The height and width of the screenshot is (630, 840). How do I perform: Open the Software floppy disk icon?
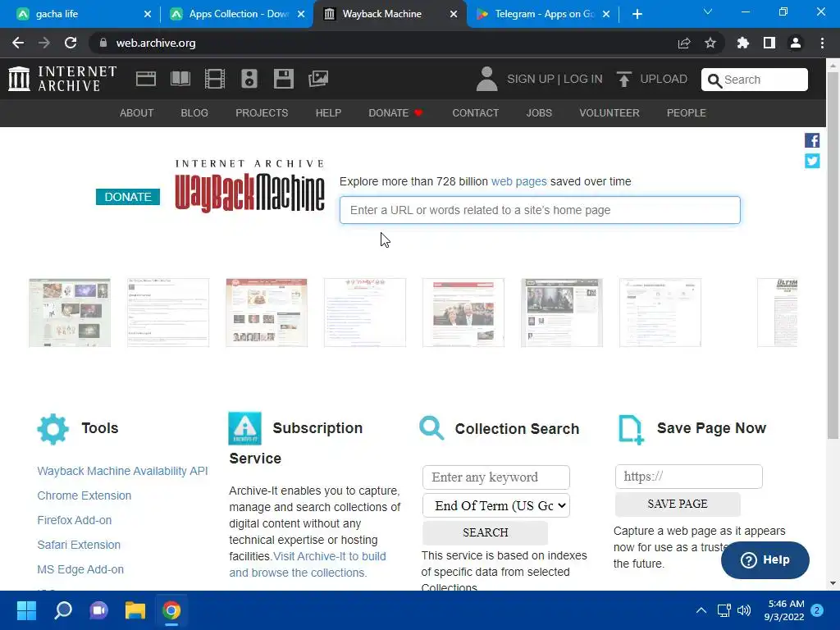tap(283, 79)
